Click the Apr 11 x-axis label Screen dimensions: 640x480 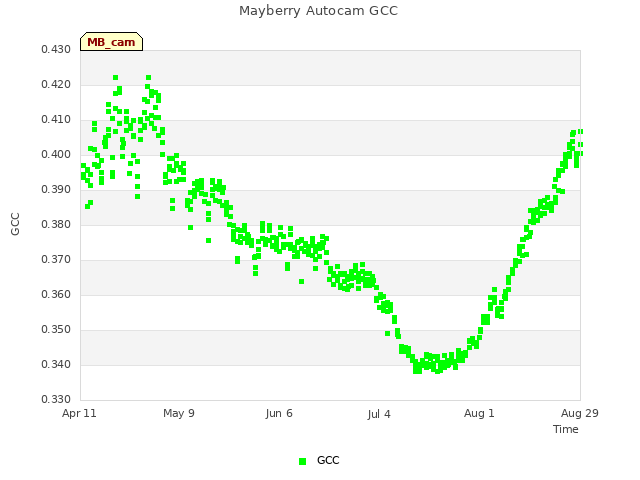79,413
